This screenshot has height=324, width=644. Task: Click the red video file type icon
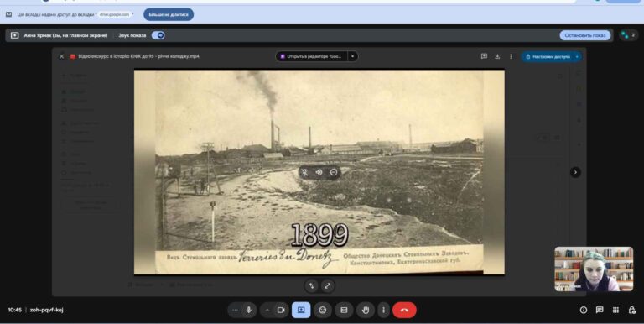(x=73, y=56)
